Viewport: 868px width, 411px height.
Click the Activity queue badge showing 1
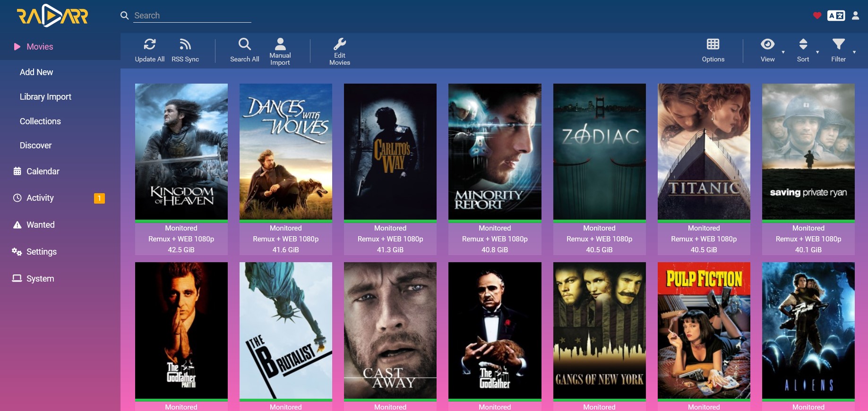[x=99, y=198]
